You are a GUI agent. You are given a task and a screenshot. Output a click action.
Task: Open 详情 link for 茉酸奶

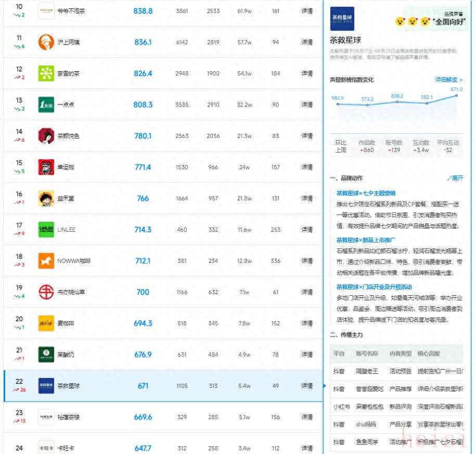click(x=307, y=355)
